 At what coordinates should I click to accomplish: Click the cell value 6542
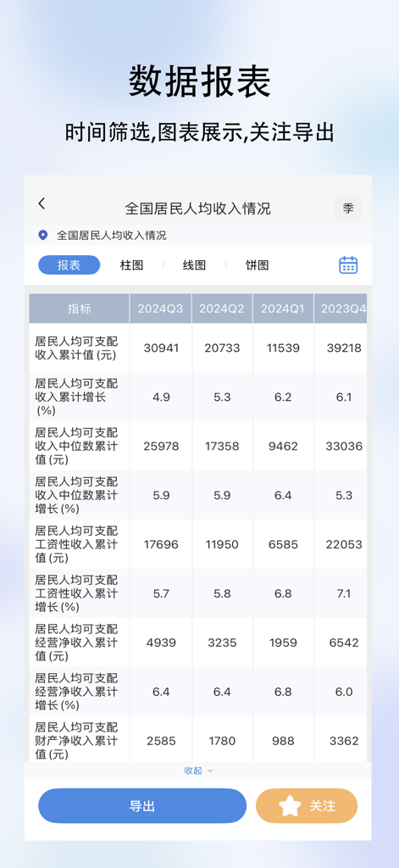[344, 643]
